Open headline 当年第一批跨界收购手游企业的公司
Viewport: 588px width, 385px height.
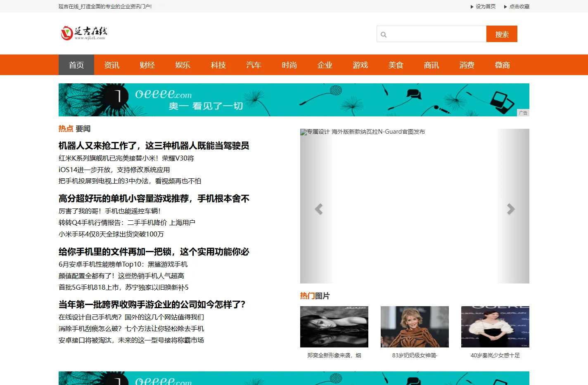pos(152,305)
